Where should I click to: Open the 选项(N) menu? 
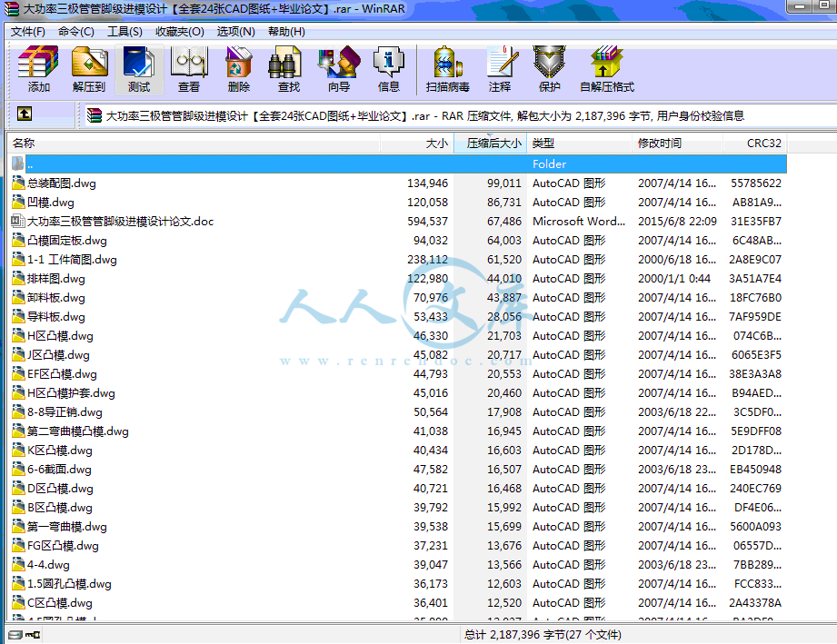point(236,32)
